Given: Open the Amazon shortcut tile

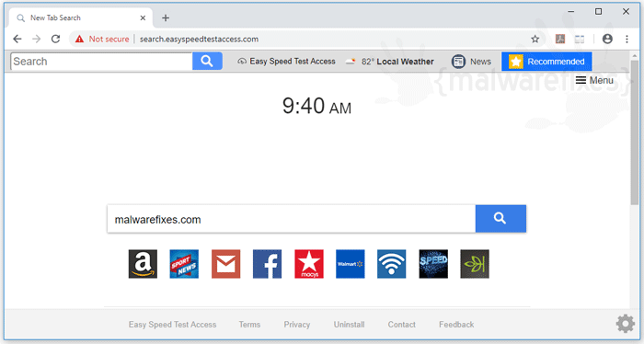Looking at the screenshot, I should [143, 264].
